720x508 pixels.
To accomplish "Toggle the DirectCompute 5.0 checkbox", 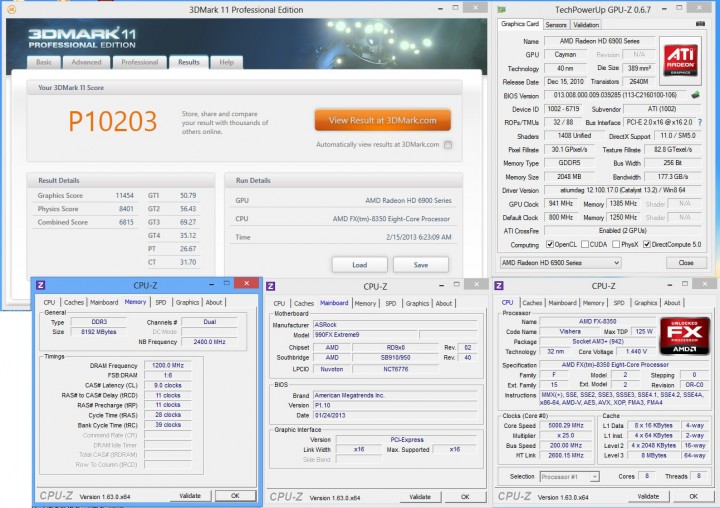I will (x=647, y=244).
